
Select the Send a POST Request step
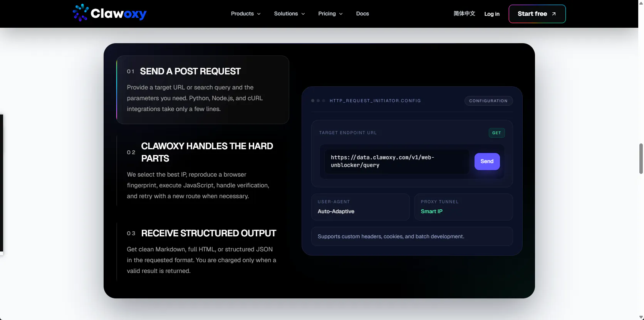tap(203, 90)
